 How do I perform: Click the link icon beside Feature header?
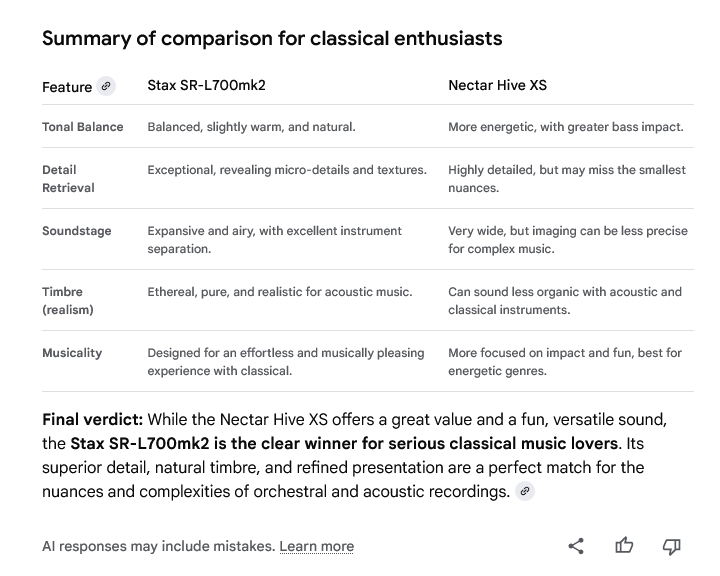point(106,87)
